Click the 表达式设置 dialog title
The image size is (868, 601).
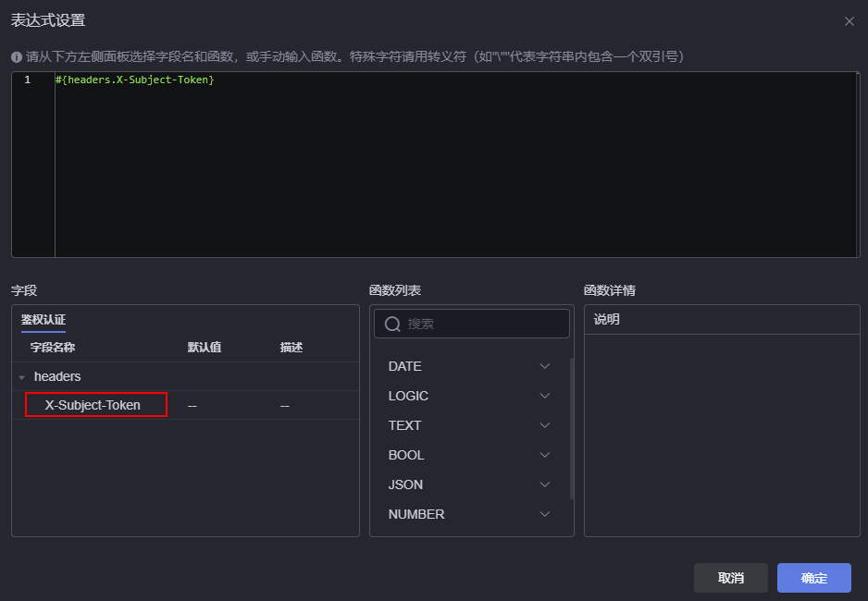[48, 20]
